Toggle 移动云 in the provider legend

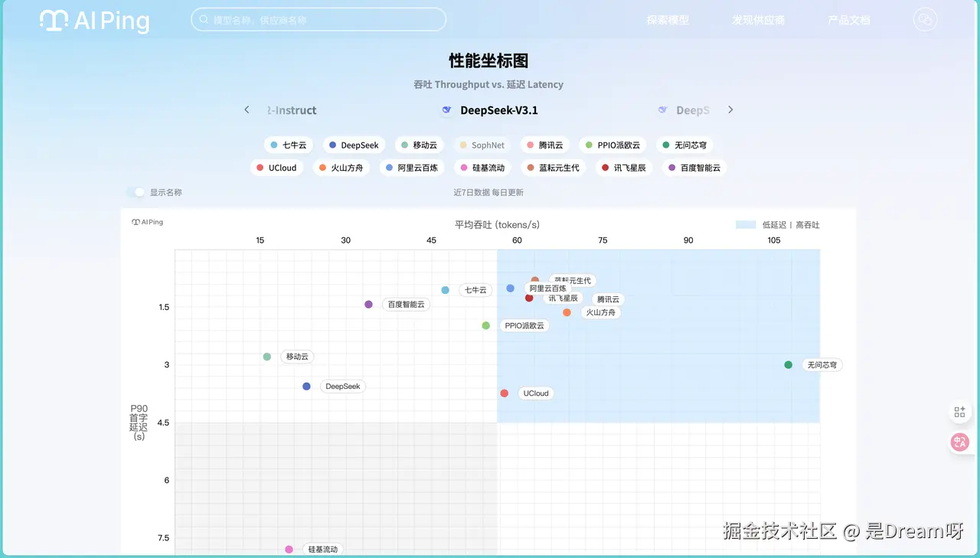[420, 145]
